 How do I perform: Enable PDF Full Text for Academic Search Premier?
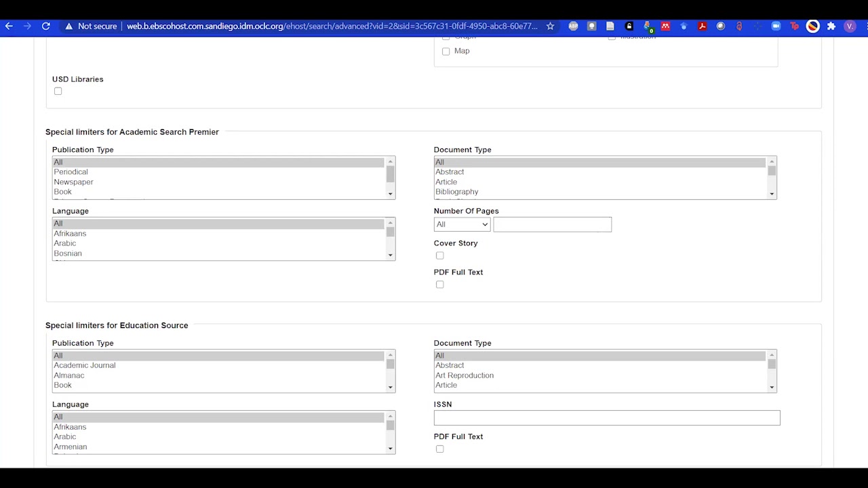pos(439,285)
